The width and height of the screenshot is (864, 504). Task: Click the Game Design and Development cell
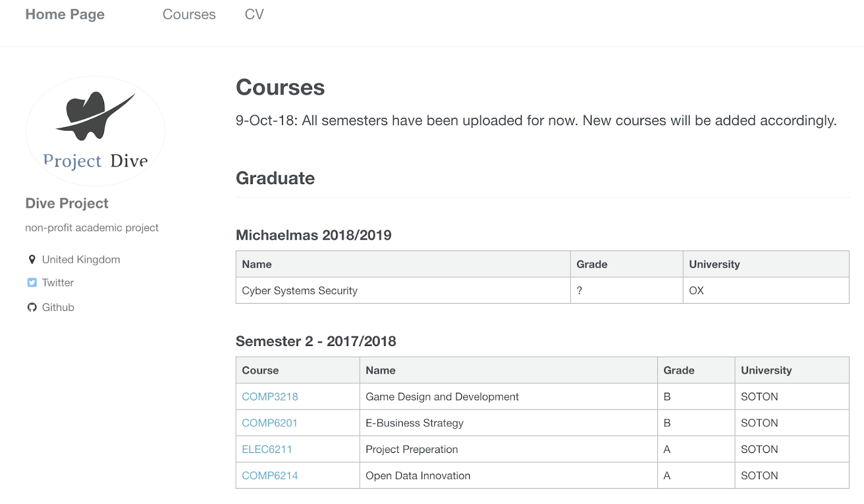tap(509, 397)
